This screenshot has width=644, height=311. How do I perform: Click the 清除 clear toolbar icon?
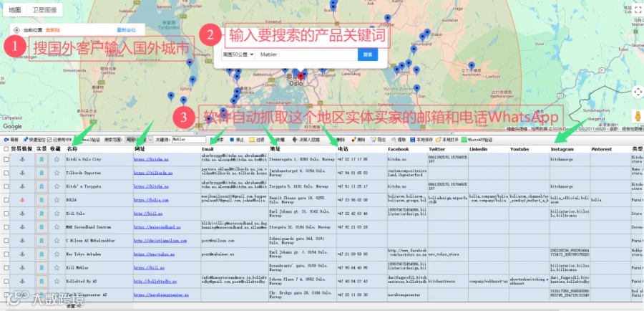point(353,140)
